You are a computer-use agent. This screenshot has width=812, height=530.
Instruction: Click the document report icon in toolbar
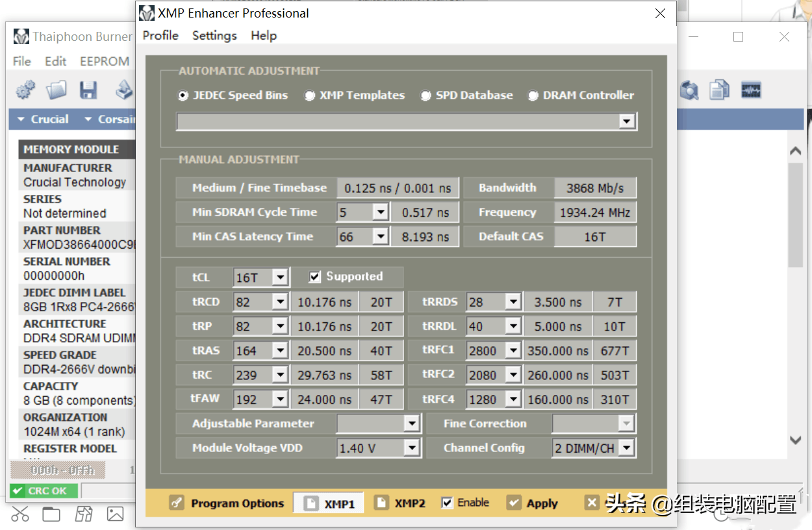[x=719, y=90]
